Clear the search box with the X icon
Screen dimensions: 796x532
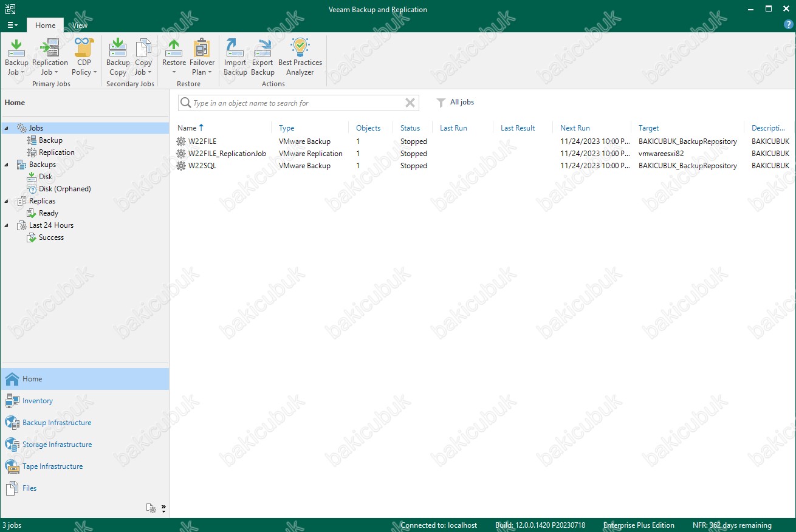click(411, 103)
